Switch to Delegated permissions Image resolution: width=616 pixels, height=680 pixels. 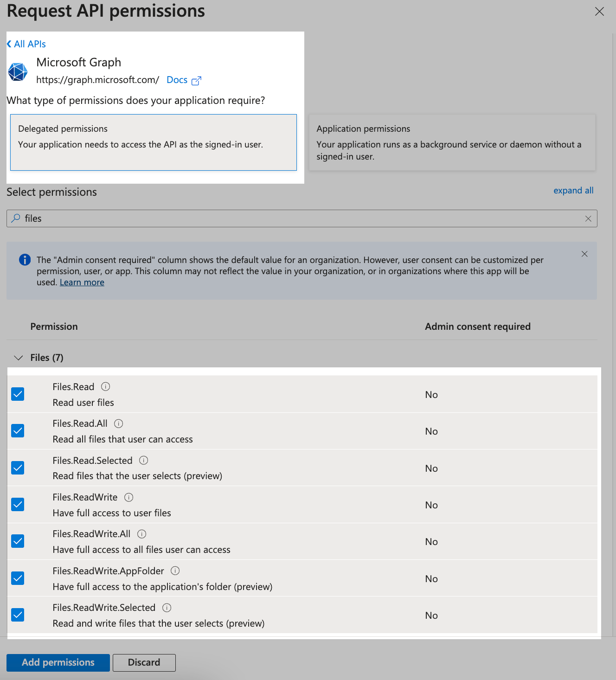pos(154,142)
